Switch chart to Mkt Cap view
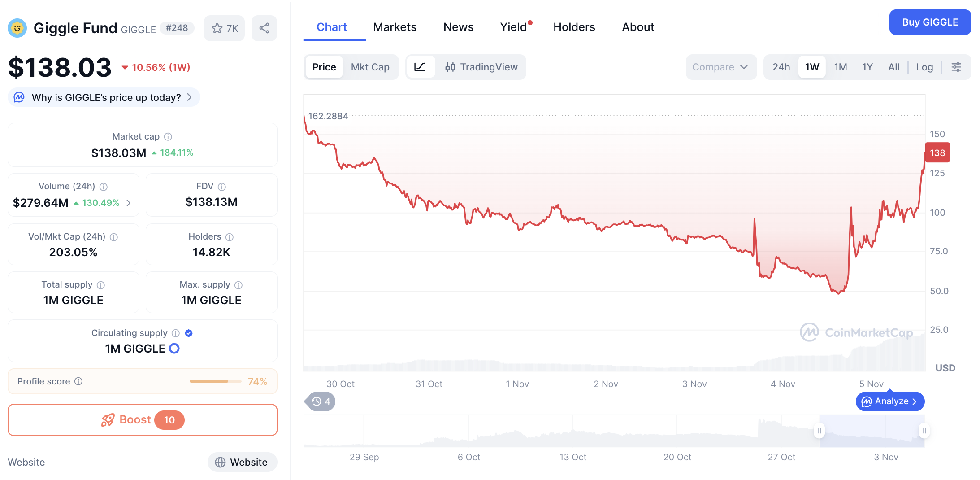980x480 pixels. pyautogui.click(x=370, y=67)
